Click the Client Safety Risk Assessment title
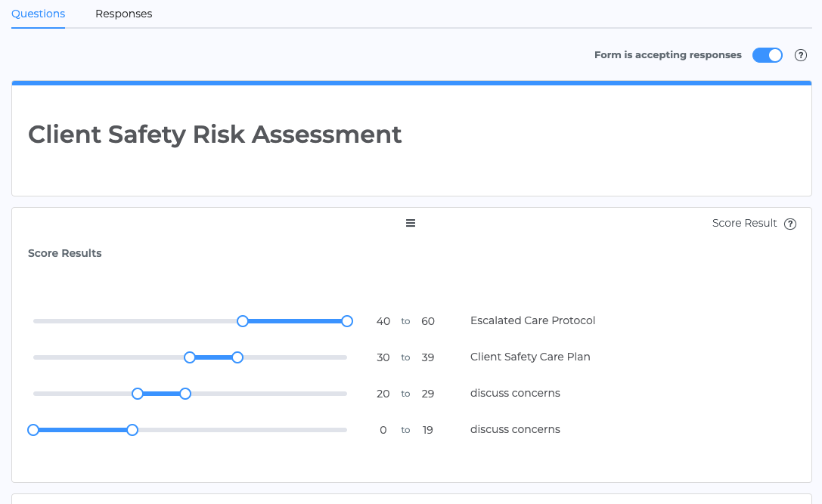 [x=215, y=135]
